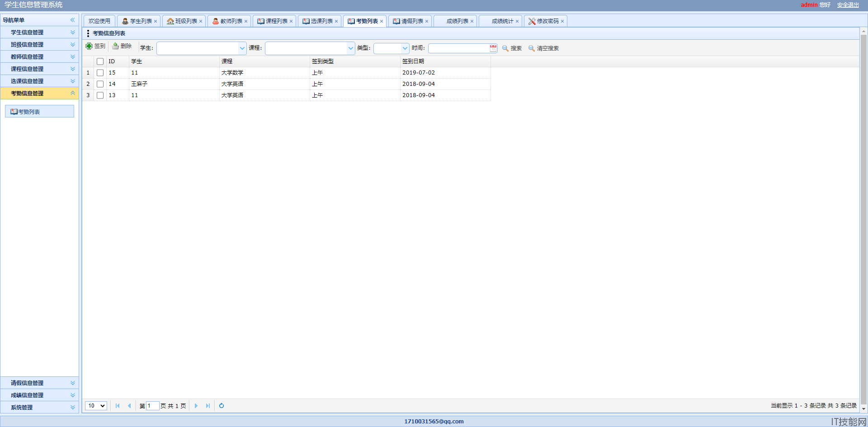Check the row with ID 13
This screenshot has width=868, height=427.
[100, 95]
